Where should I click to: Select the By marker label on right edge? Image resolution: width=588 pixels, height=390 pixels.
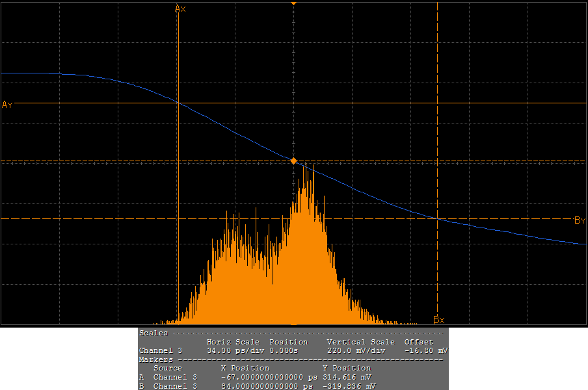[580, 220]
